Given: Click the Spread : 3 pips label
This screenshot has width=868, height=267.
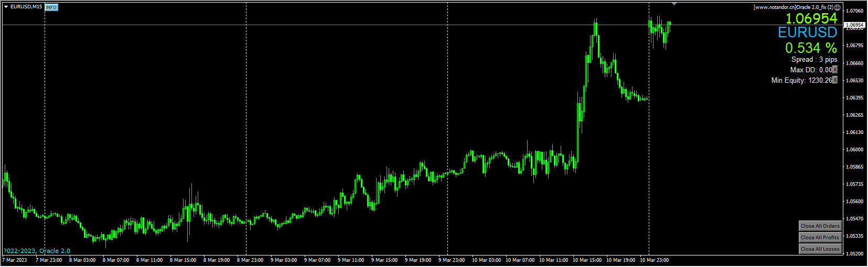Looking at the screenshot, I should (x=814, y=60).
